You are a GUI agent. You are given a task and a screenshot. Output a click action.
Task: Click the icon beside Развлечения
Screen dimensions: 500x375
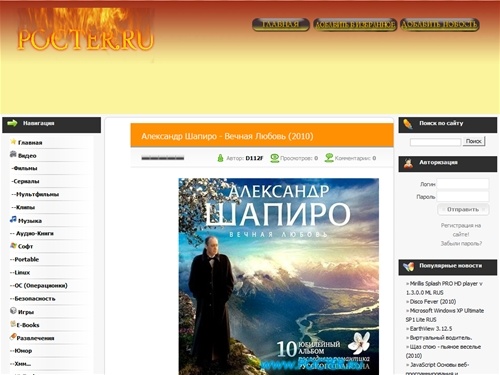click(13, 337)
